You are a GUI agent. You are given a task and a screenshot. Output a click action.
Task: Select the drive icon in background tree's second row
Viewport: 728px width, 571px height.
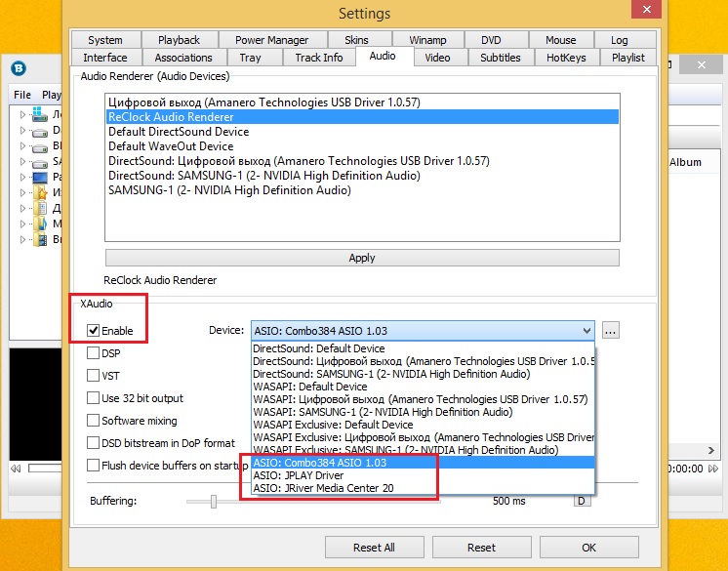pyautogui.click(x=40, y=133)
